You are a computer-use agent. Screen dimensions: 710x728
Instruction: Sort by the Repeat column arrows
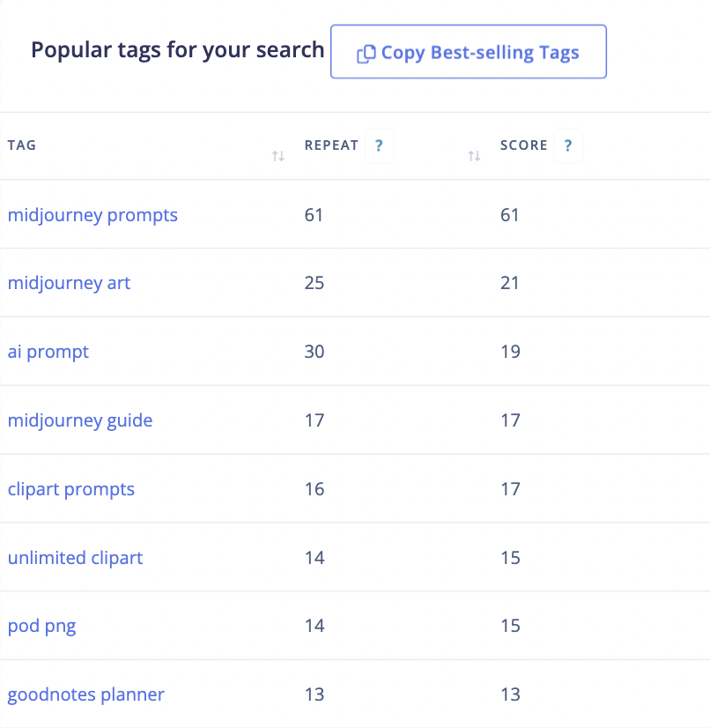click(474, 156)
